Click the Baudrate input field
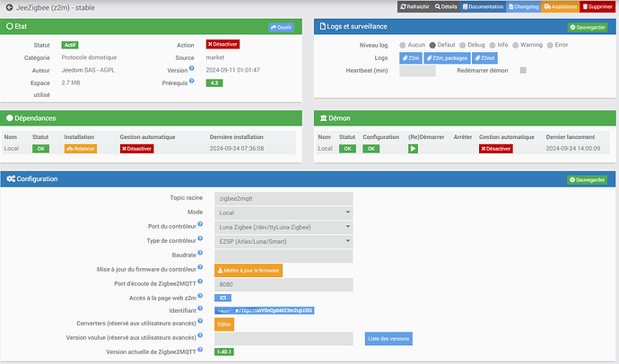This screenshot has height=364, width=619. point(283,256)
